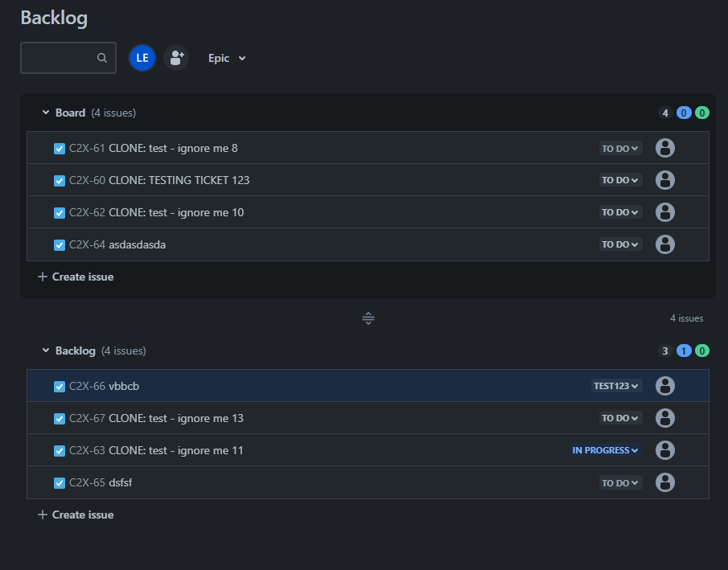The image size is (728, 570).
Task: Click the add people icon
Action: (176, 58)
